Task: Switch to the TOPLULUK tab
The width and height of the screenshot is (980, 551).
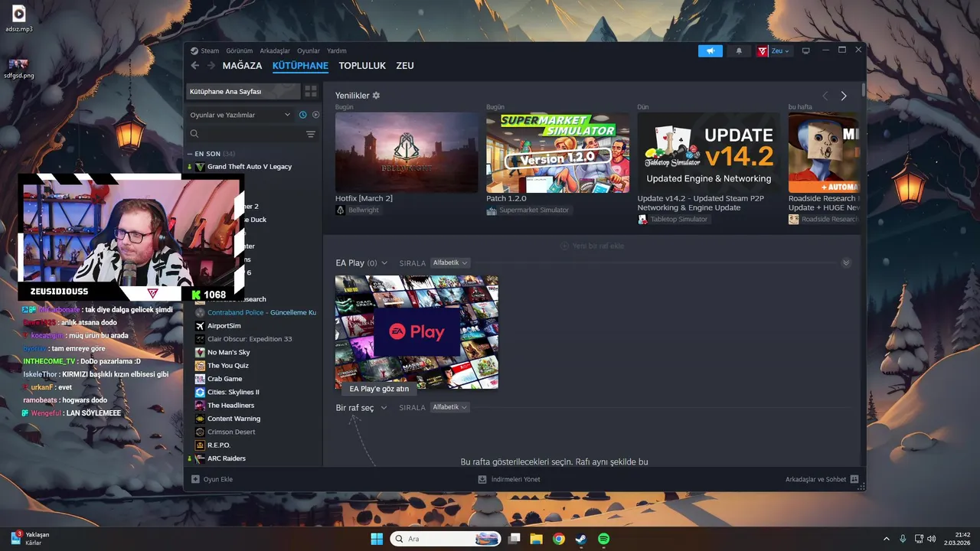Action: (x=362, y=66)
